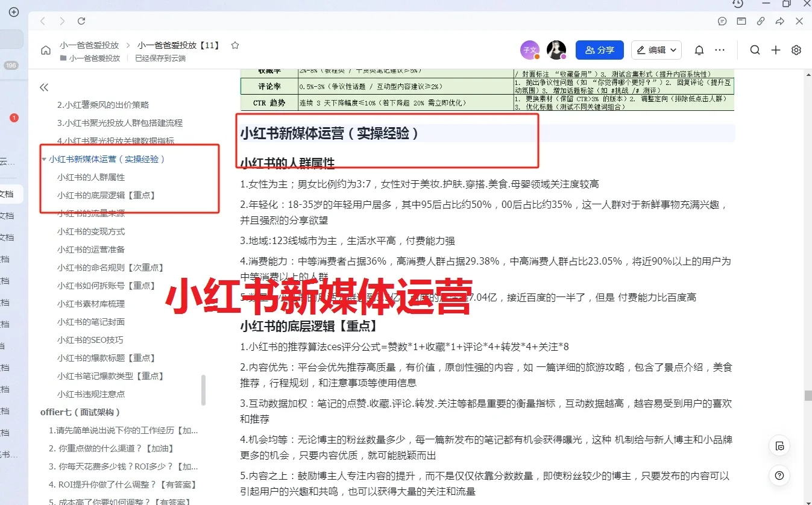Open 3. 你每天花费多少钱？ROI多少？item

click(124, 466)
